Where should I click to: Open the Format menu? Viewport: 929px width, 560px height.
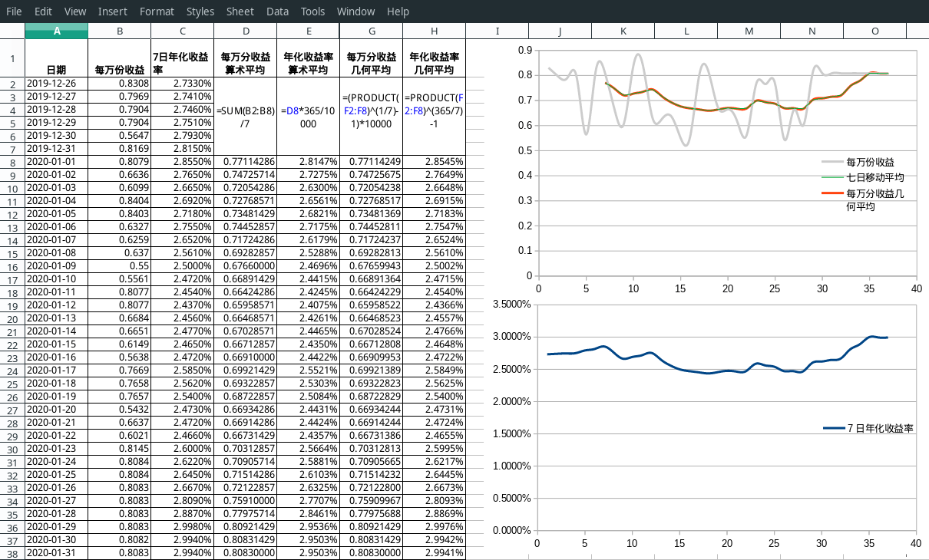coord(157,12)
